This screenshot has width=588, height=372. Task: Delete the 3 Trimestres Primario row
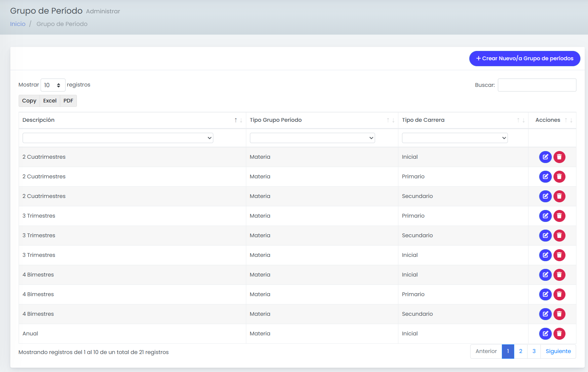pyautogui.click(x=559, y=216)
